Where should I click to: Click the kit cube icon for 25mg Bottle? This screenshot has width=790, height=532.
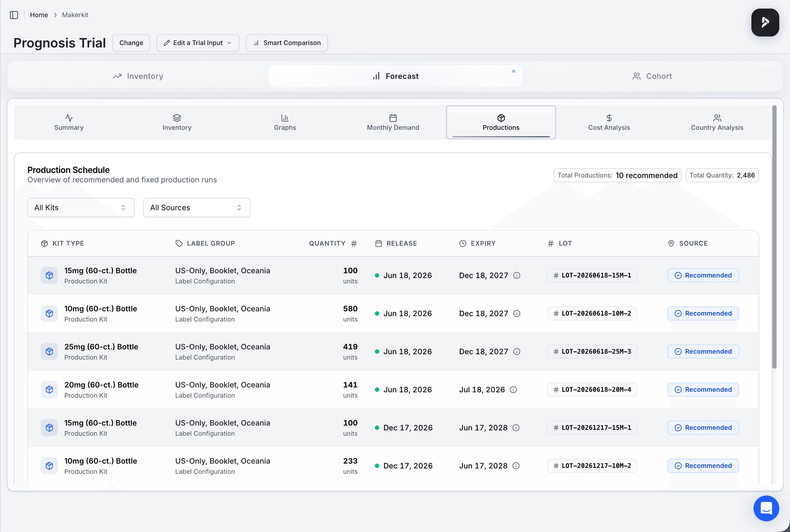[49, 352]
